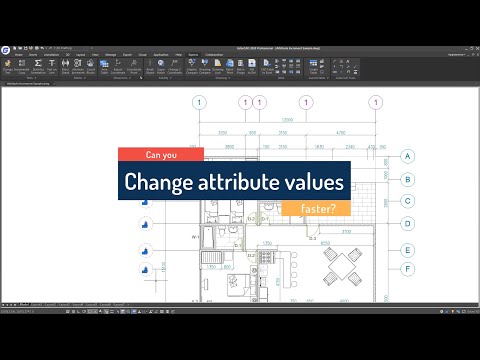This screenshot has height=360, width=480.
Task: Open the Export ribbon tab
Action: tap(127, 55)
